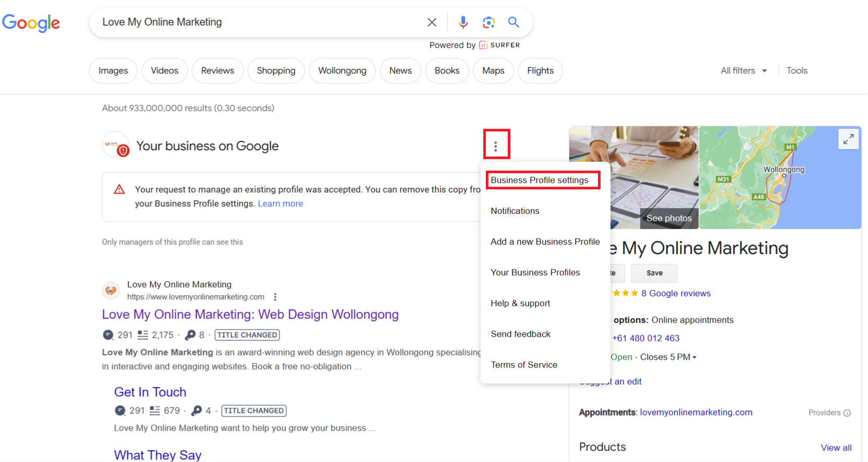Click the word count icon showing 679
The image size is (868, 462).
coord(155,410)
